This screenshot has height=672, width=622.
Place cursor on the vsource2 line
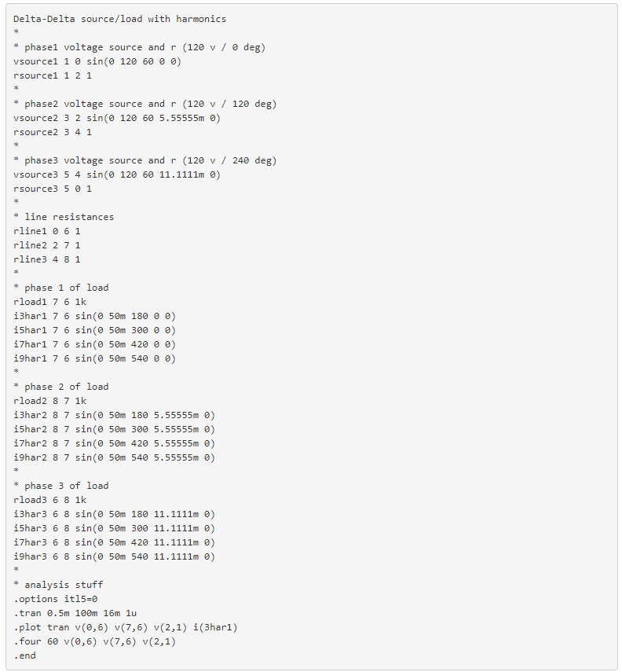[x=117, y=118]
